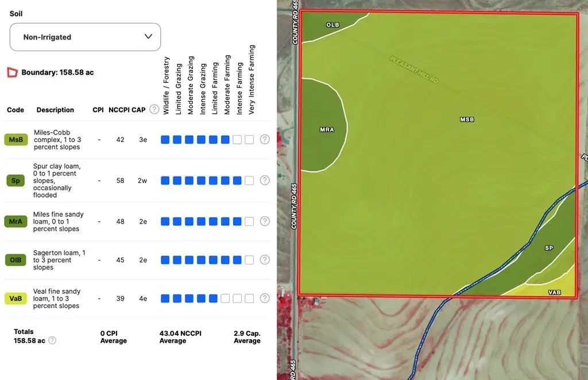Select the VaB soil code badge
The image size is (588, 380).
coord(16,298)
